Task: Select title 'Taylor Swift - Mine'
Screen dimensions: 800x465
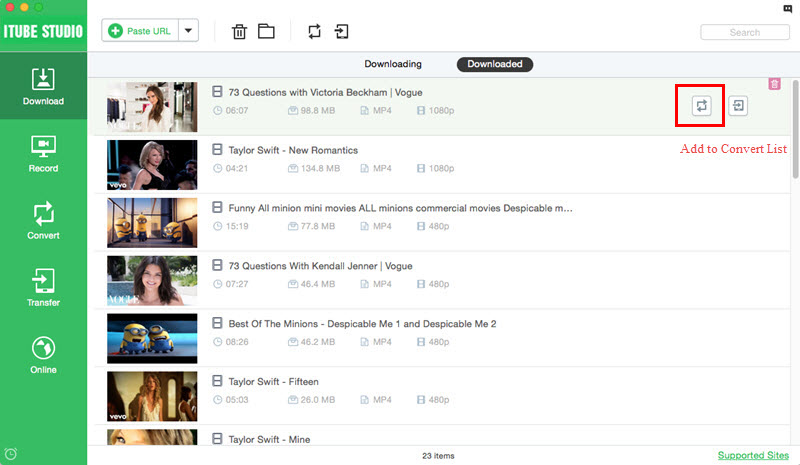Action: click(269, 439)
